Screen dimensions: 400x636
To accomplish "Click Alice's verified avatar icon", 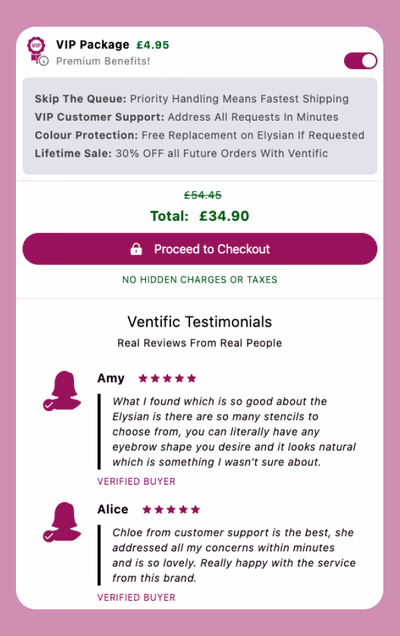I will point(62,522).
